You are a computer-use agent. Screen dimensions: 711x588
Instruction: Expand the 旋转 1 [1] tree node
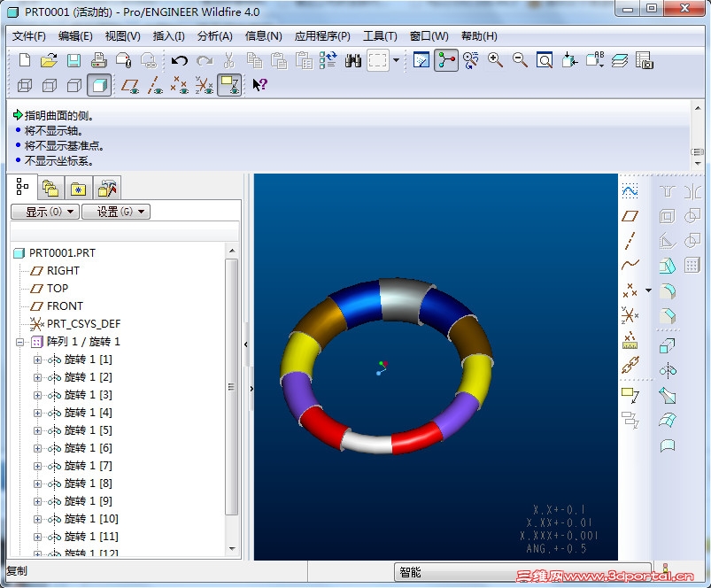point(38,360)
